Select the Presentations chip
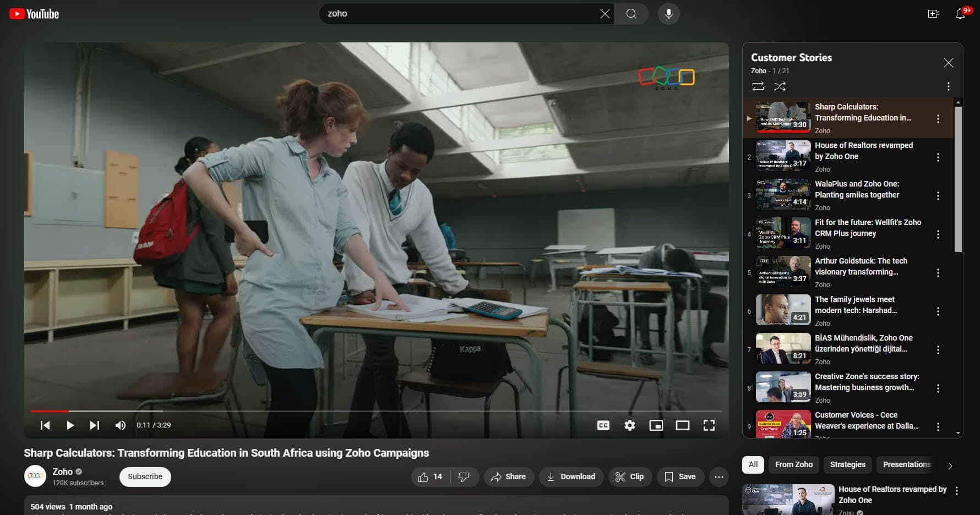980x515 pixels. [x=907, y=464]
